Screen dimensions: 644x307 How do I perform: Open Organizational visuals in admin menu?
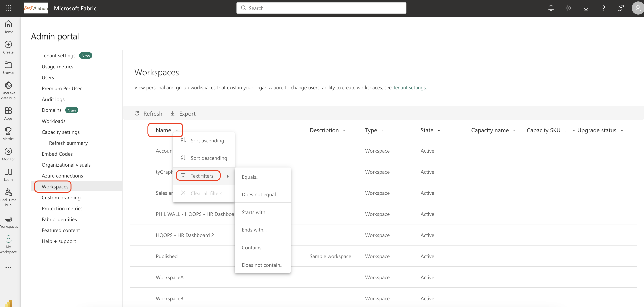pyautogui.click(x=66, y=165)
